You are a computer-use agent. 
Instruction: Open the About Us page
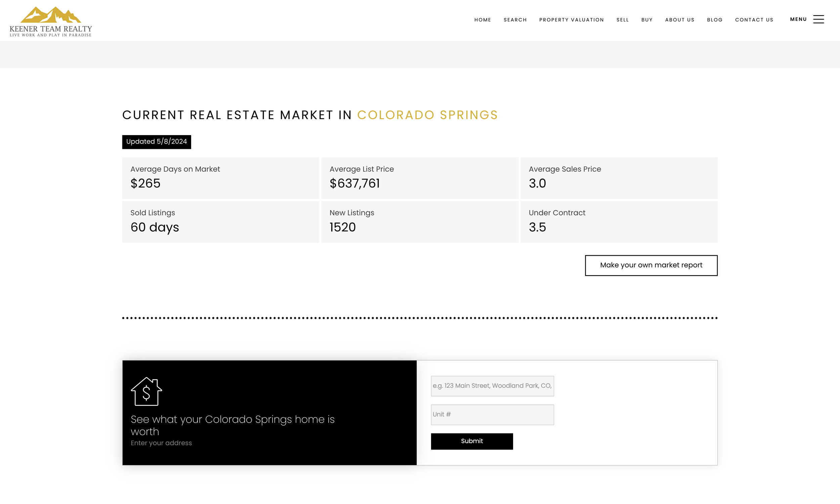[680, 20]
